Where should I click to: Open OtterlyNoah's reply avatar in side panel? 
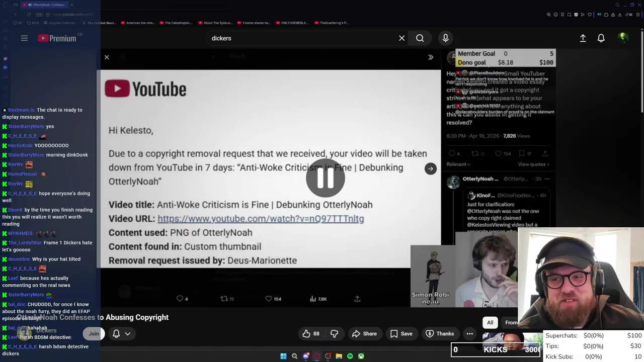pyautogui.click(x=453, y=183)
